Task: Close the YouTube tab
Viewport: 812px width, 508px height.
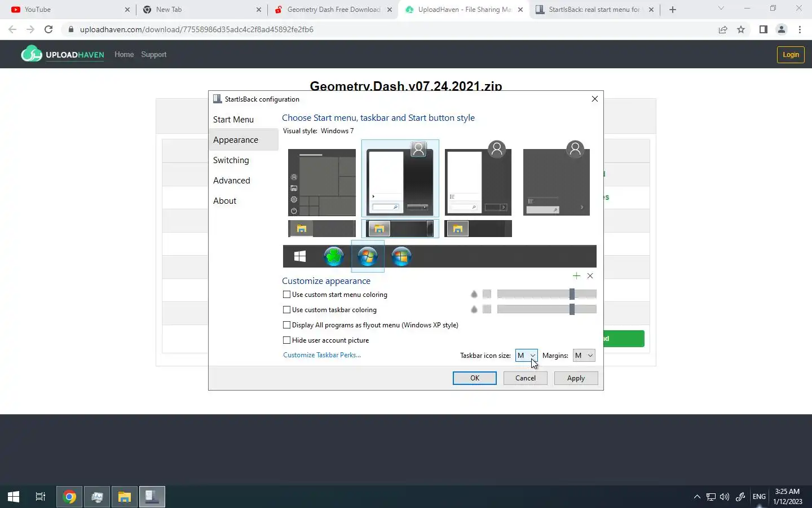Action: (x=127, y=10)
